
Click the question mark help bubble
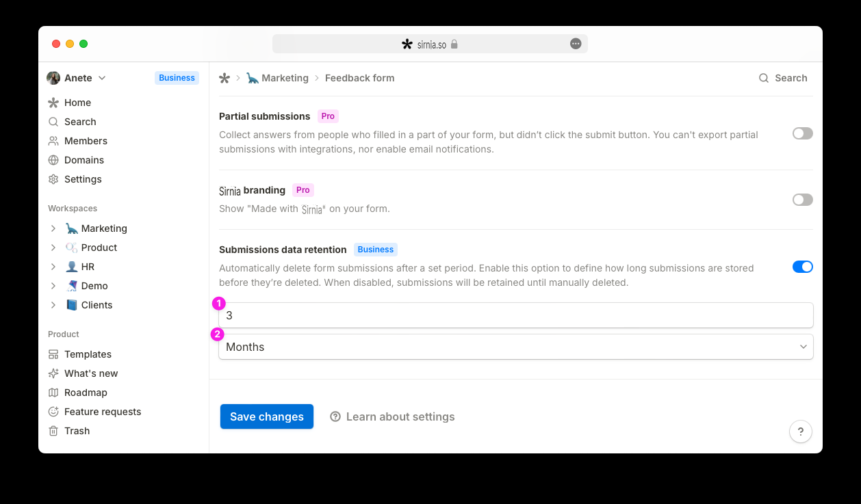coord(801,432)
